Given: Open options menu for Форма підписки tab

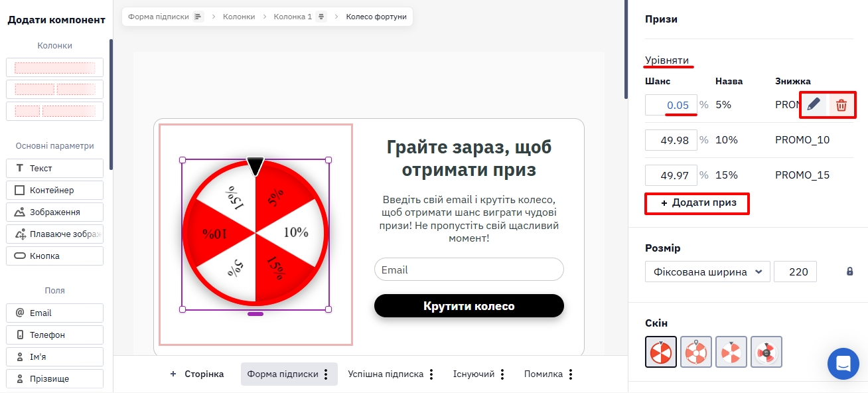Looking at the screenshot, I should pos(326,374).
